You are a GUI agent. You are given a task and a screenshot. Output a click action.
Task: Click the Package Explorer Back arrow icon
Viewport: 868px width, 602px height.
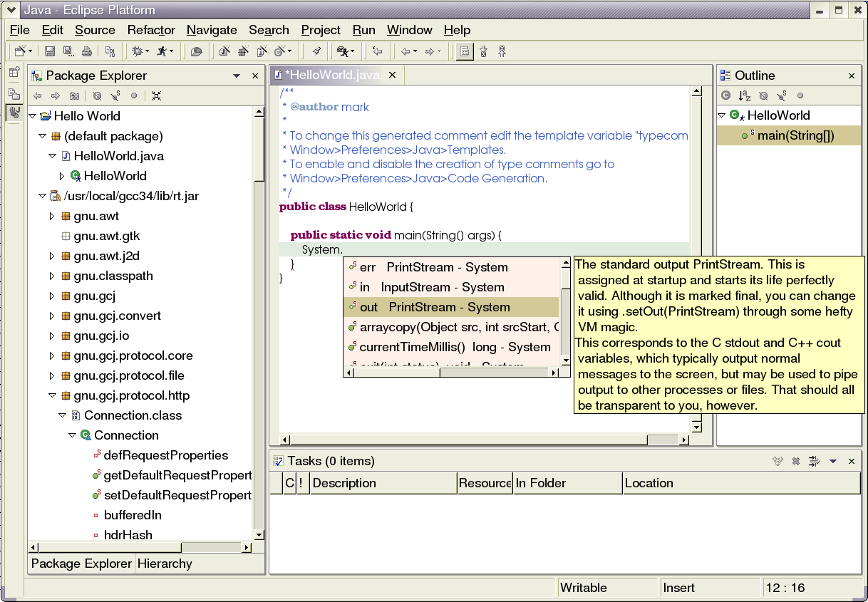click(x=37, y=95)
